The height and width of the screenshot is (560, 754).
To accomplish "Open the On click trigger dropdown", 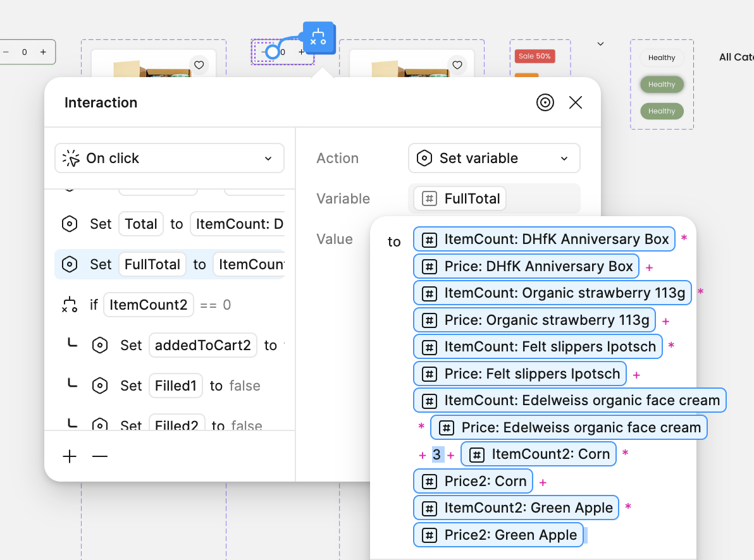I will point(170,158).
